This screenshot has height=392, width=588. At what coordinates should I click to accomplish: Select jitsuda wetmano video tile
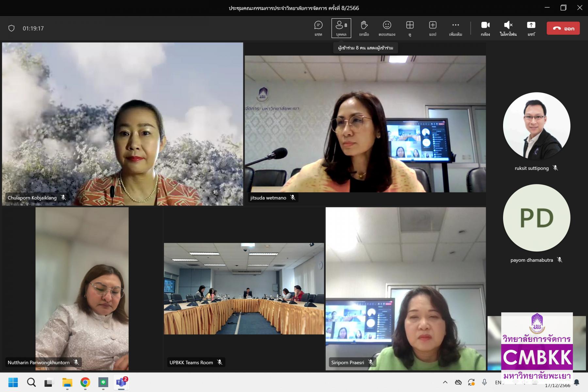pyautogui.click(x=365, y=124)
